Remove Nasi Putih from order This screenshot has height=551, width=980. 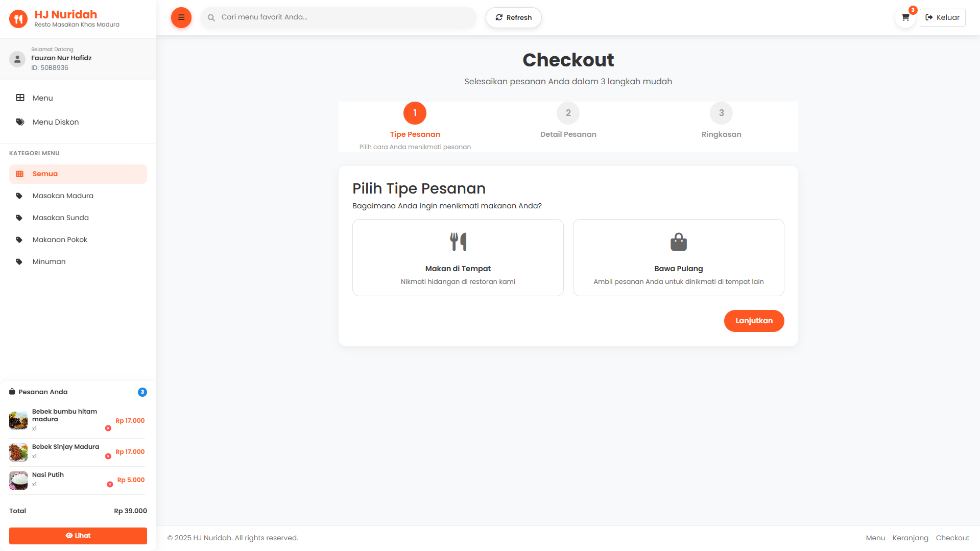pos(110,485)
